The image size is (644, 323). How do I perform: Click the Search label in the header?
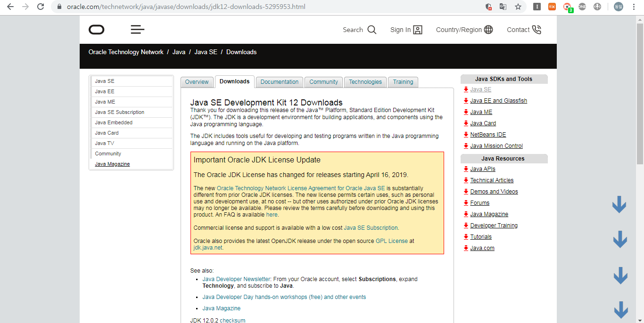tap(353, 30)
